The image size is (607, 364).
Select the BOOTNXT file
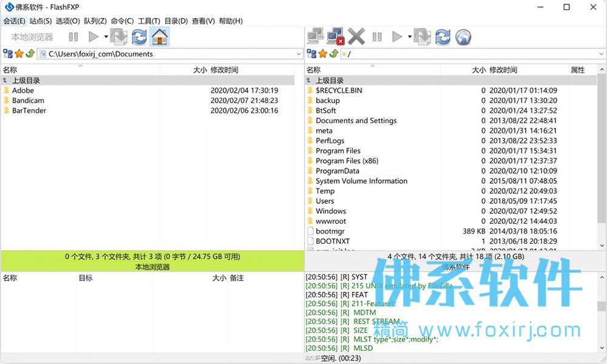(451, 241)
